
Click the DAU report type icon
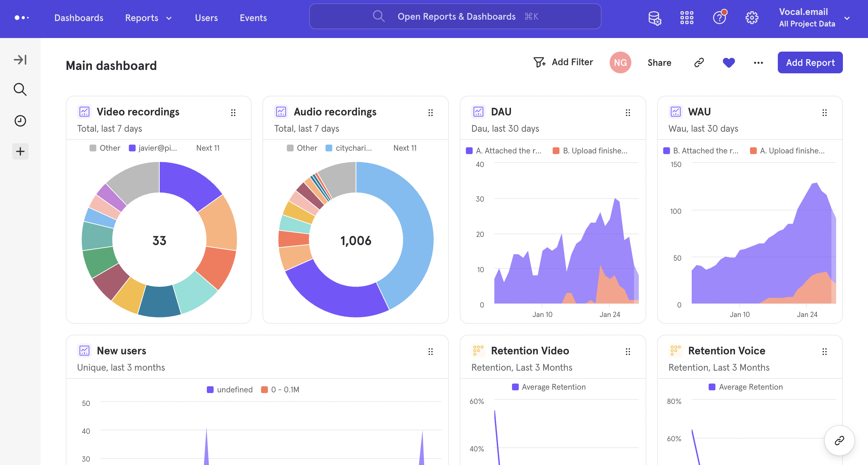click(x=478, y=112)
